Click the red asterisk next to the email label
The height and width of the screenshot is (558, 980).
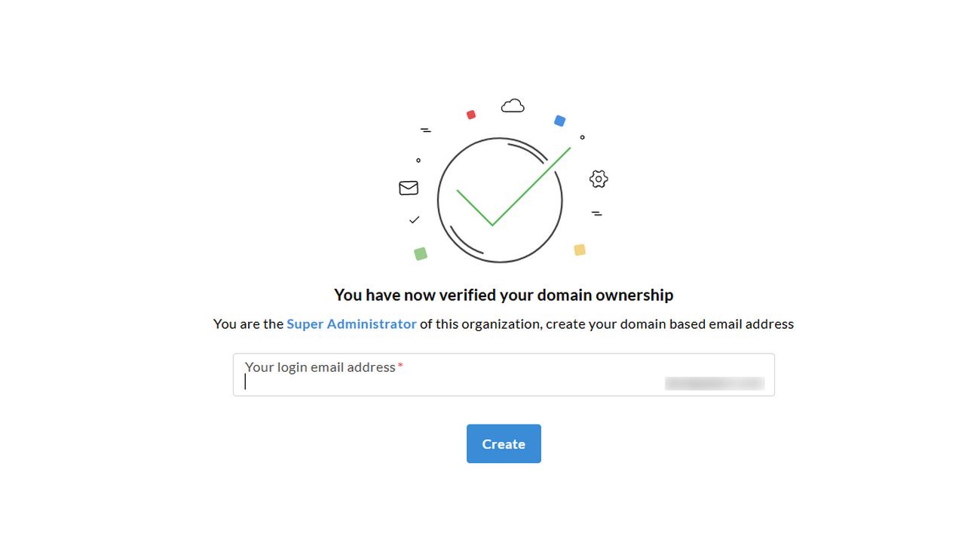click(x=400, y=365)
